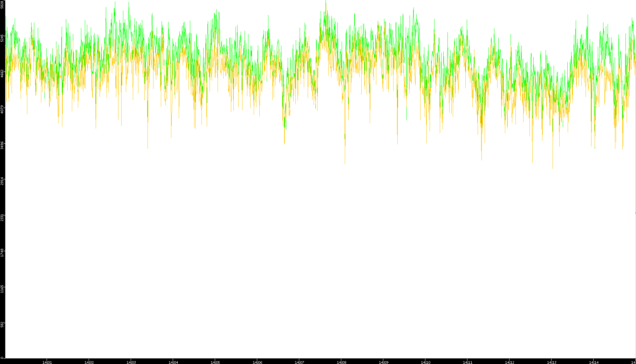Click the 14:12 time axis label
The height and width of the screenshot is (364, 636).
(x=510, y=362)
